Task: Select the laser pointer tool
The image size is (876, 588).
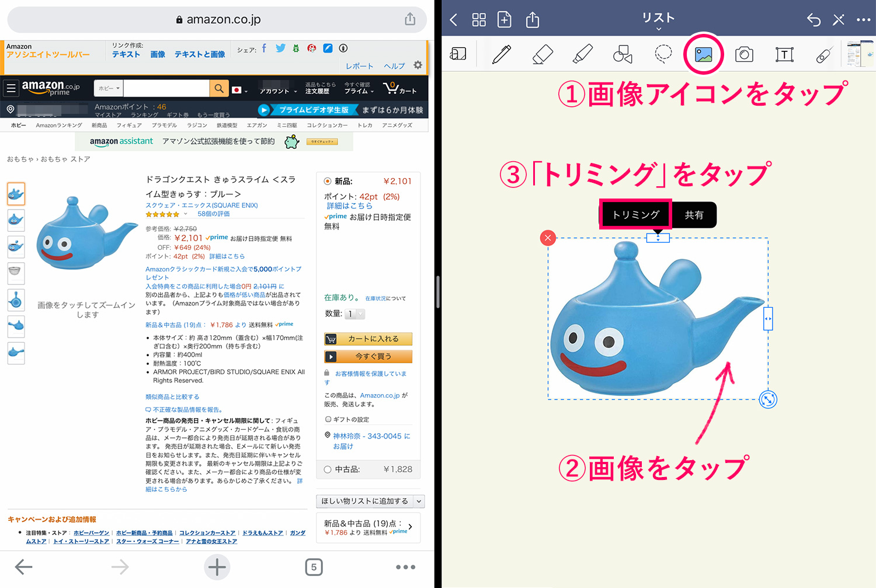Action: click(x=823, y=55)
